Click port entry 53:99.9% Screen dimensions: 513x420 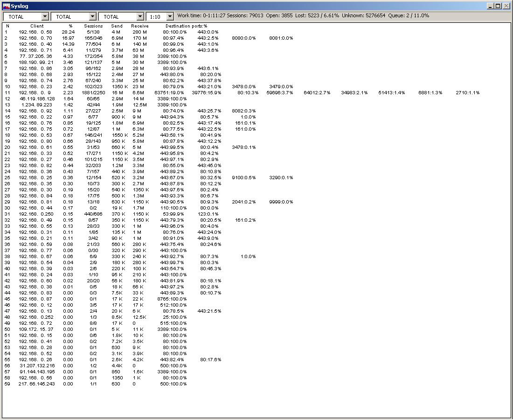(173, 214)
